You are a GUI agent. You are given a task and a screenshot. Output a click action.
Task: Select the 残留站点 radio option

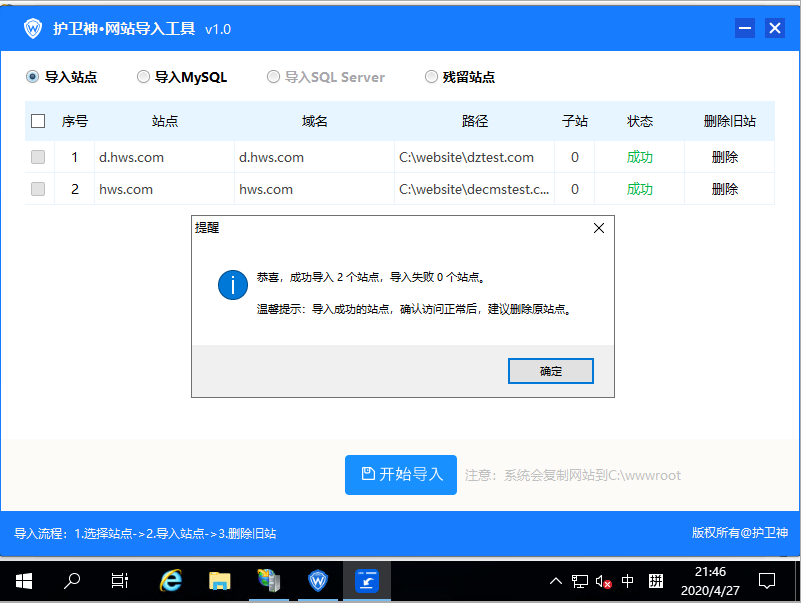[x=432, y=76]
